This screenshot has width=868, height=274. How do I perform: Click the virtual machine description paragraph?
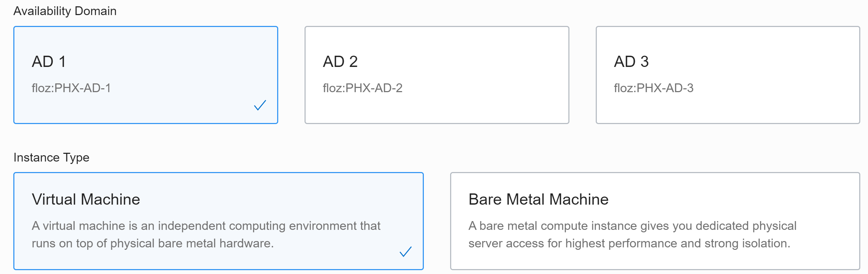pos(206,234)
